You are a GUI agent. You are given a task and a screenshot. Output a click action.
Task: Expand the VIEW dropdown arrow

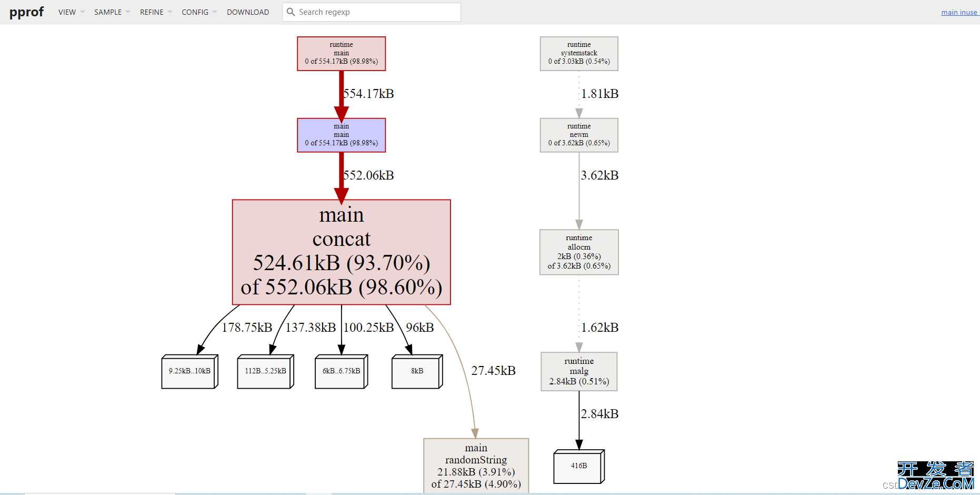83,12
